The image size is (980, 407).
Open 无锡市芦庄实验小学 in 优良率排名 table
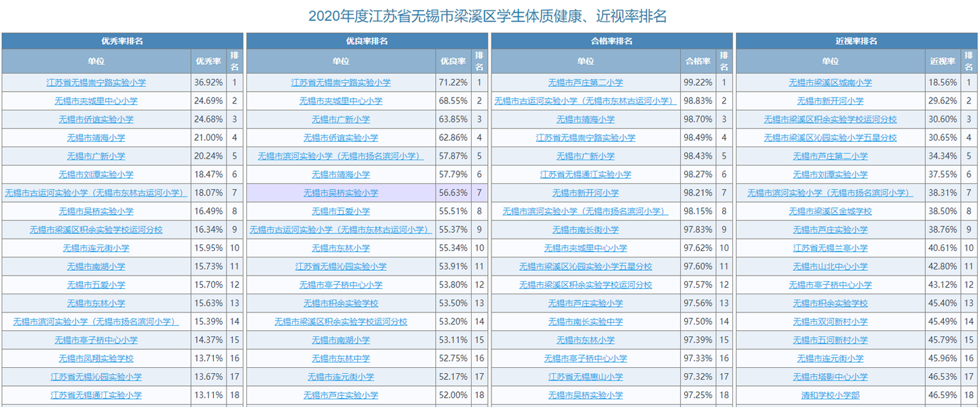click(x=341, y=395)
